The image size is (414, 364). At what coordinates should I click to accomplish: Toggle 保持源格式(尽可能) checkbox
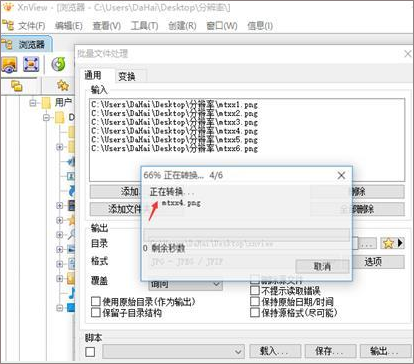click(x=255, y=313)
